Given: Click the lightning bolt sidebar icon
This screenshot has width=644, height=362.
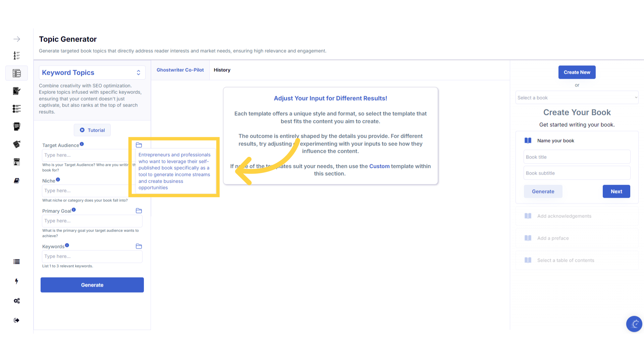Looking at the screenshot, I should tap(17, 281).
